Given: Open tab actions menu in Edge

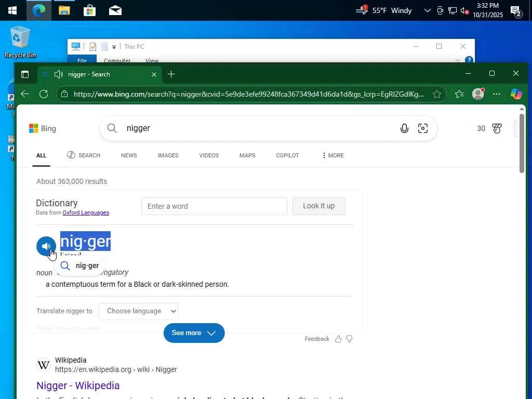Looking at the screenshot, I should tap(25, 74).
